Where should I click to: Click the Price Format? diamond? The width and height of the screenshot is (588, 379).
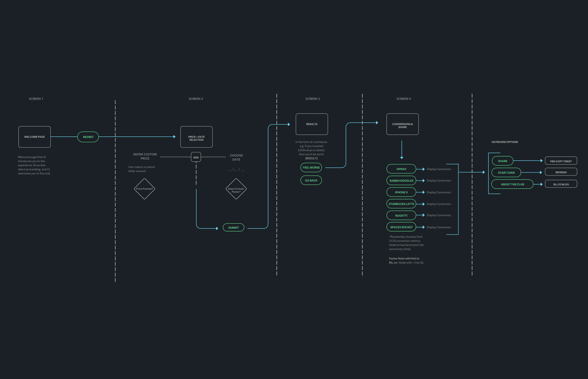coord(144,189)
